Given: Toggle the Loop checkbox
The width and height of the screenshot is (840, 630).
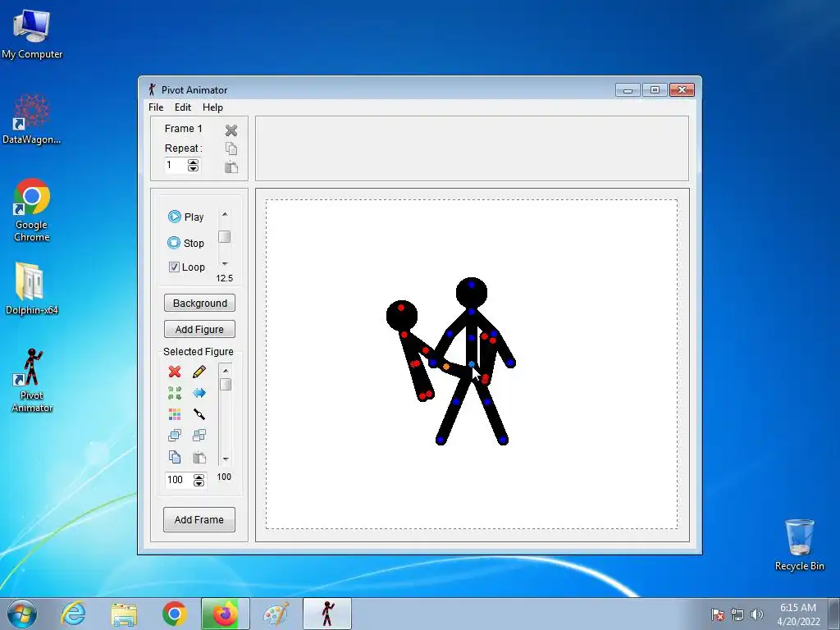Looking at the screenshot, I should [174, 267].
